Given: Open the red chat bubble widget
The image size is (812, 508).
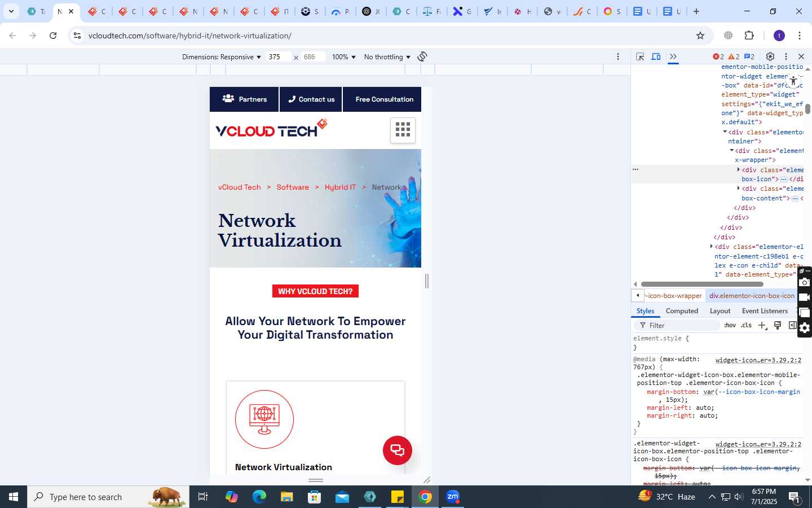Looking at the screenshot, I should [398, 450].
